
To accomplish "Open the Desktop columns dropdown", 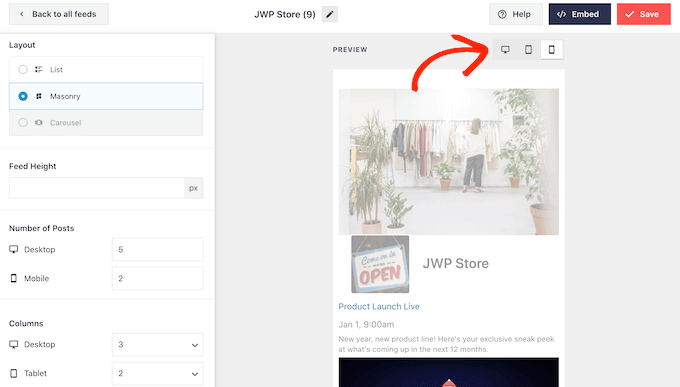I will pyautogui.click(x=157, y=344).
